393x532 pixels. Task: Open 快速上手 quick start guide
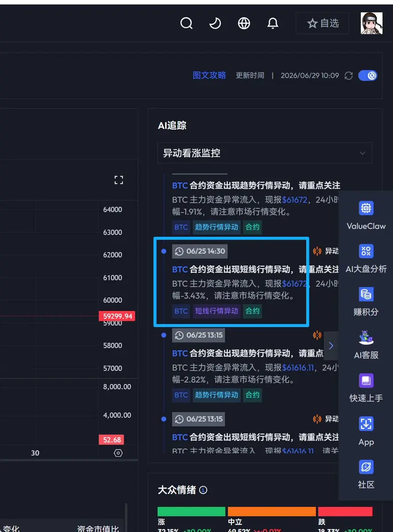[366, 388]
